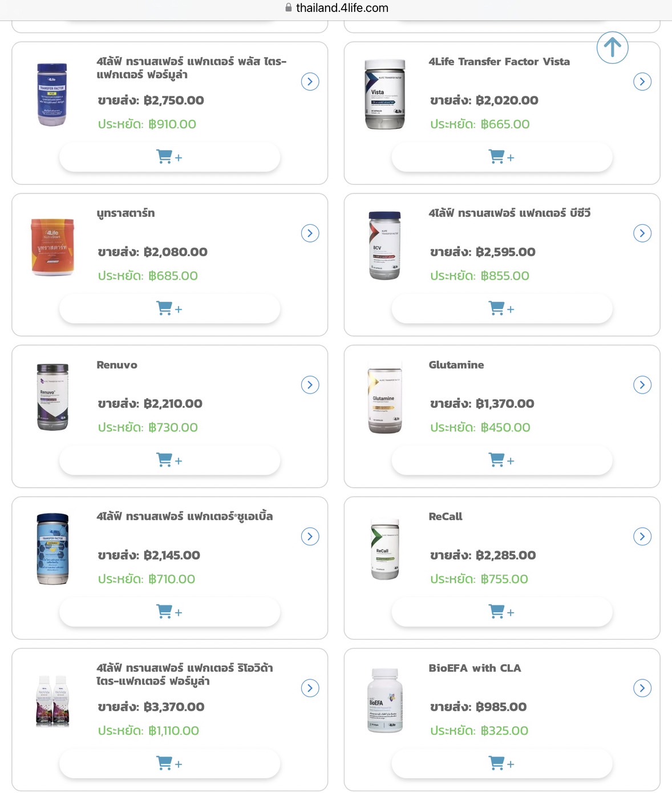Add Renuvo to the shopping cart
The width and height of the screenshot is (672, 793).
tap(169, 460)
